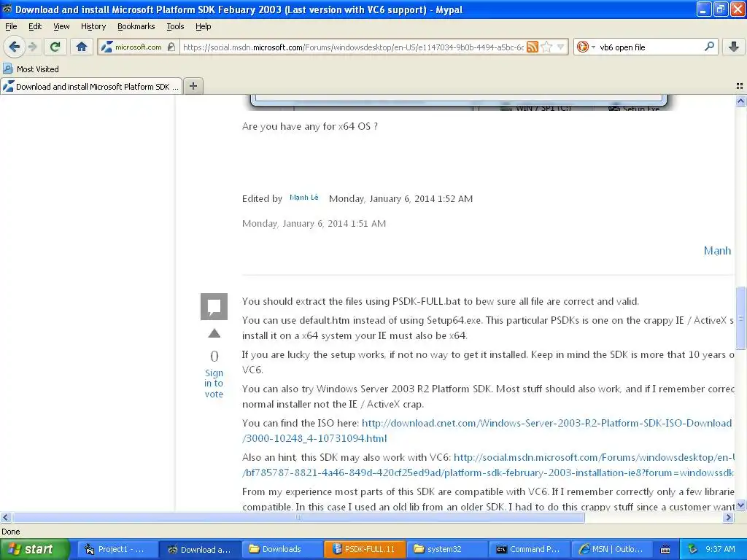Screen dimensions: 747x560
Task: Switch to Command Prompt taskbar window
Action: (530, 549)
